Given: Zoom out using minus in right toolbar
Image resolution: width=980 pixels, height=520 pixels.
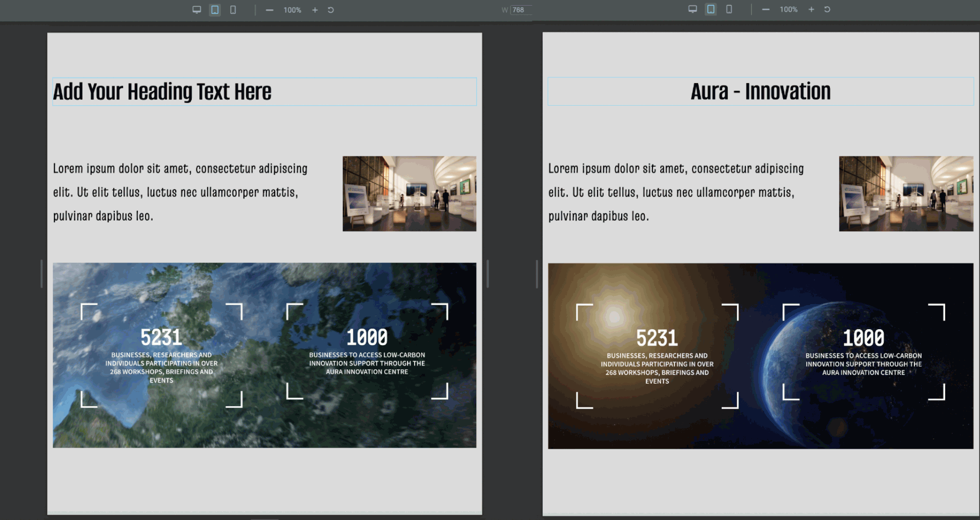Looking at the screenshot, I should click(x=766, y=9).
